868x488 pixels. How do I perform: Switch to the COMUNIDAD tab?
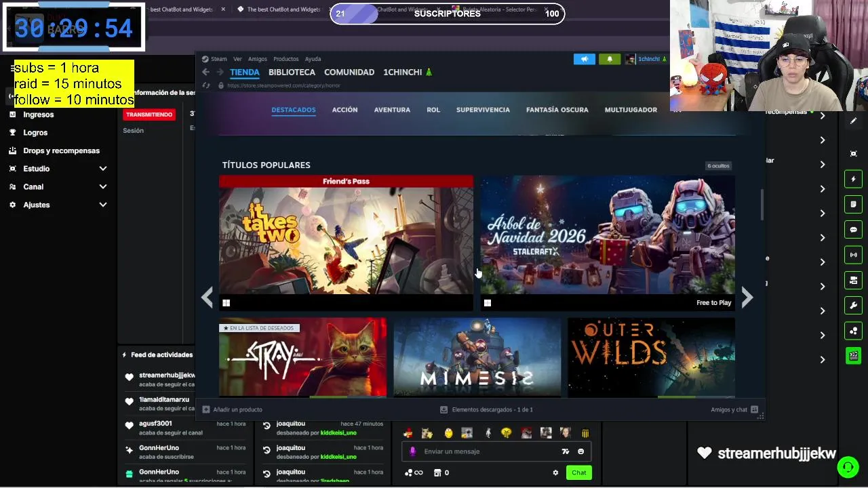point(349,72)
